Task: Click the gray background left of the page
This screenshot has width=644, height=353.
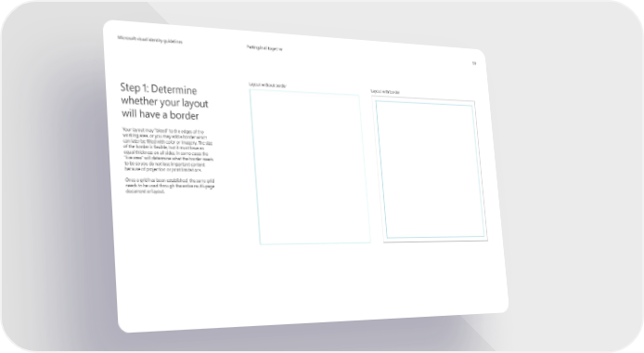Action: [x=54, y=176]
